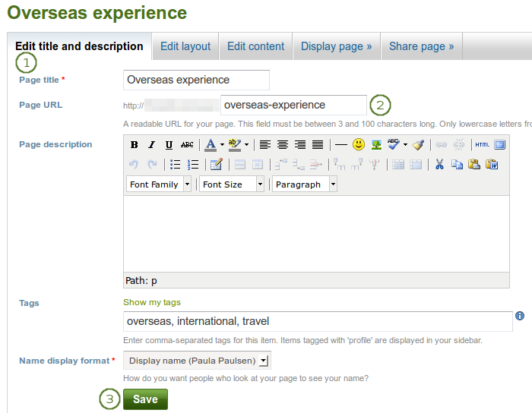Insert an emoticon with the smiley icon

pyautogui.click(x=359, y=144)
